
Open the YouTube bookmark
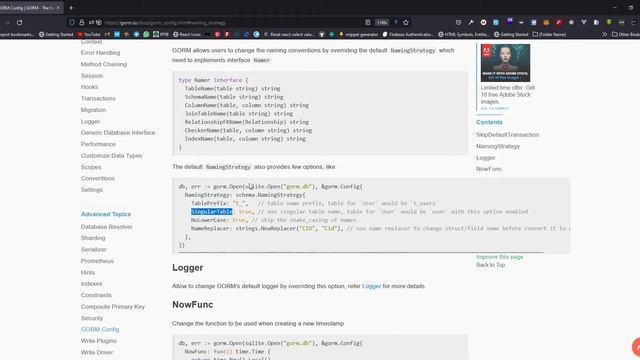89,34
